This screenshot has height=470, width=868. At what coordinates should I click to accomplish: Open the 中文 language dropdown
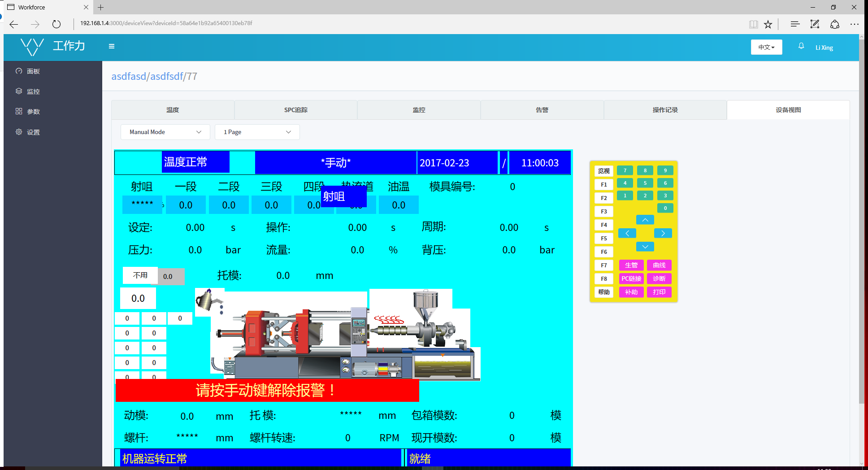[766, 47]
